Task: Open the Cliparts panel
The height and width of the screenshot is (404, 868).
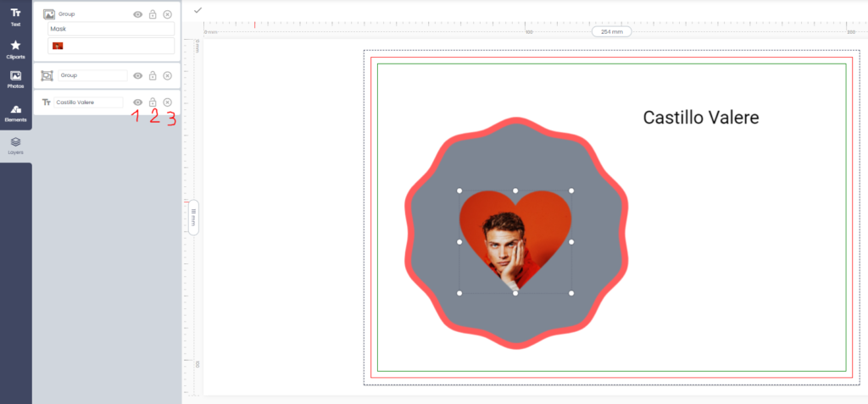Action: tap(15, 48)
